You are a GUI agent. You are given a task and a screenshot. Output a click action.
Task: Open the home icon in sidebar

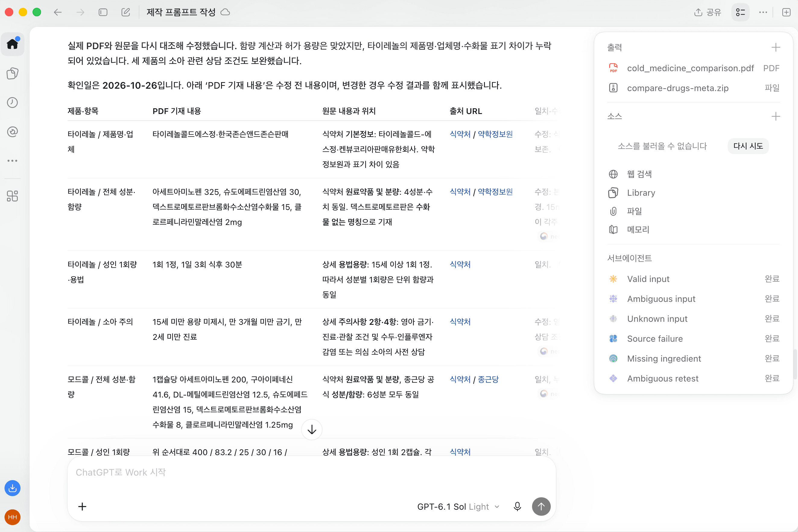pyautogui.click(x=13, y=44)
